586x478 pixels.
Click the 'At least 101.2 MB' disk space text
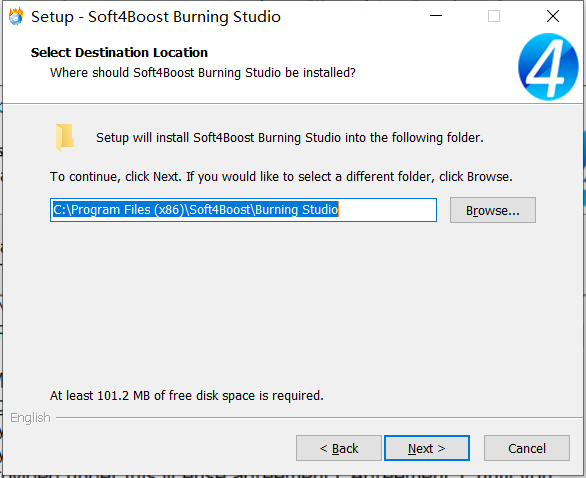187,395
